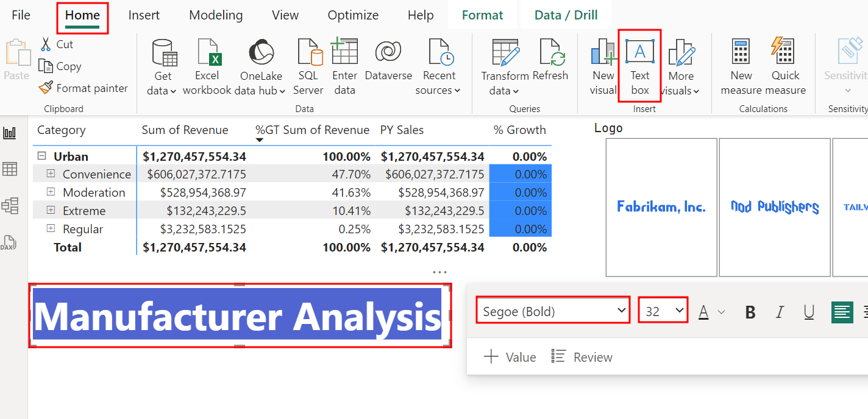
Task: Open Transform data
Action: tap(505, 66)
